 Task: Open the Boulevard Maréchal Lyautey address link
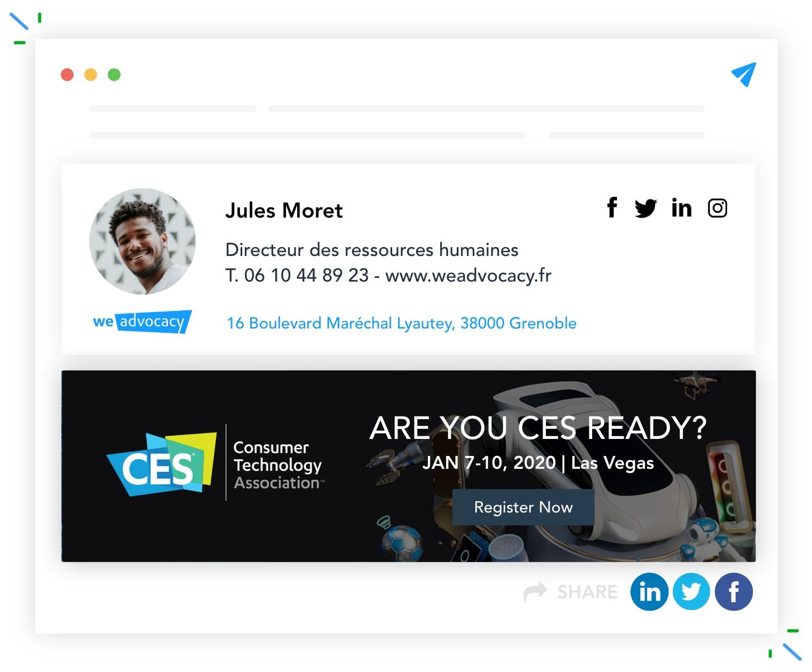point(402,323)
